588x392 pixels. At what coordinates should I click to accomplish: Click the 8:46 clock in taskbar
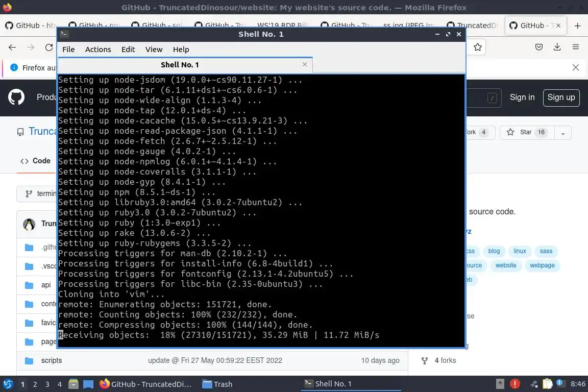[x=577, y=384]
